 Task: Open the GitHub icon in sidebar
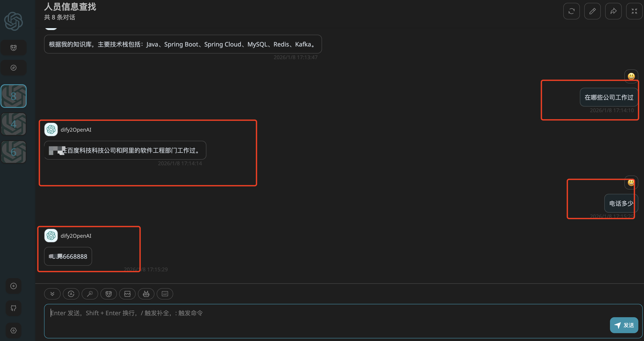(x=14, y=308)
